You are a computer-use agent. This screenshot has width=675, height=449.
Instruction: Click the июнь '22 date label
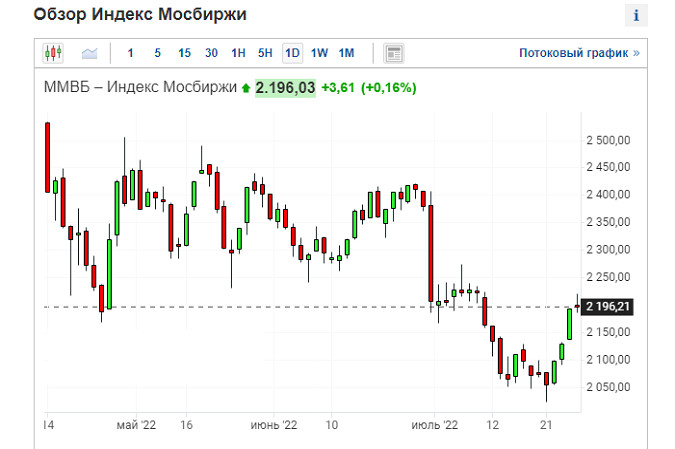pyautogui.click(x=274, y=425)
